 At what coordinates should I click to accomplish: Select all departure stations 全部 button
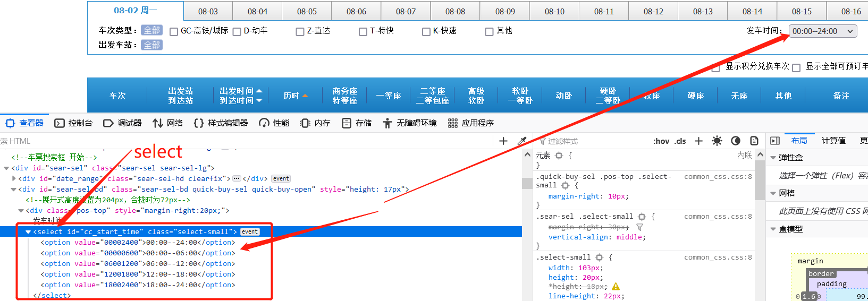tap(151, 45)
